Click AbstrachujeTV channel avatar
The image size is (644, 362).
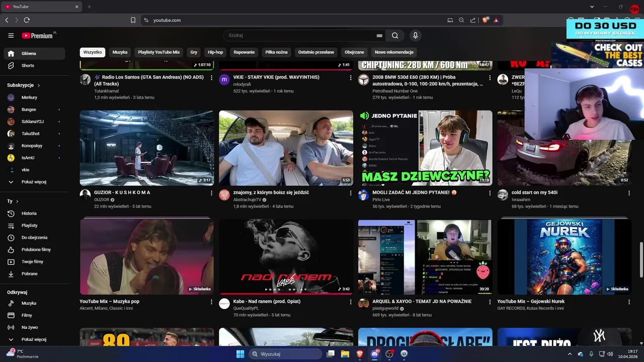point(224,195)
